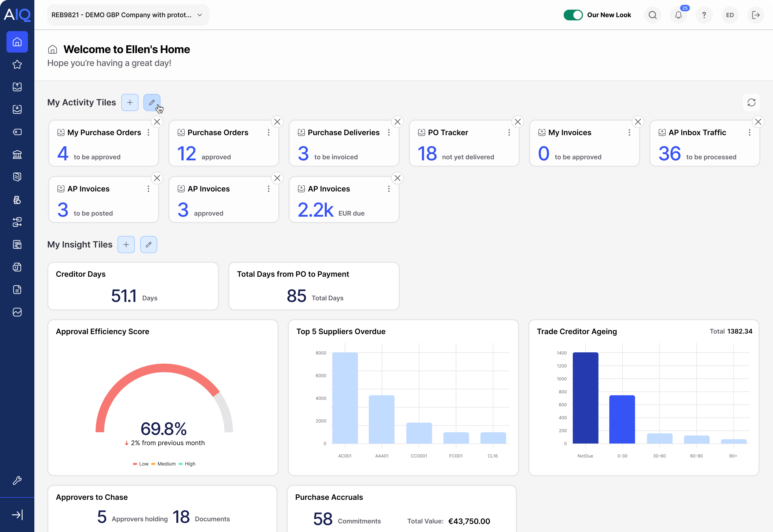Screen dimensions: 773x532
Task: Click the search magnifier icon
Action: pos(652,15)
